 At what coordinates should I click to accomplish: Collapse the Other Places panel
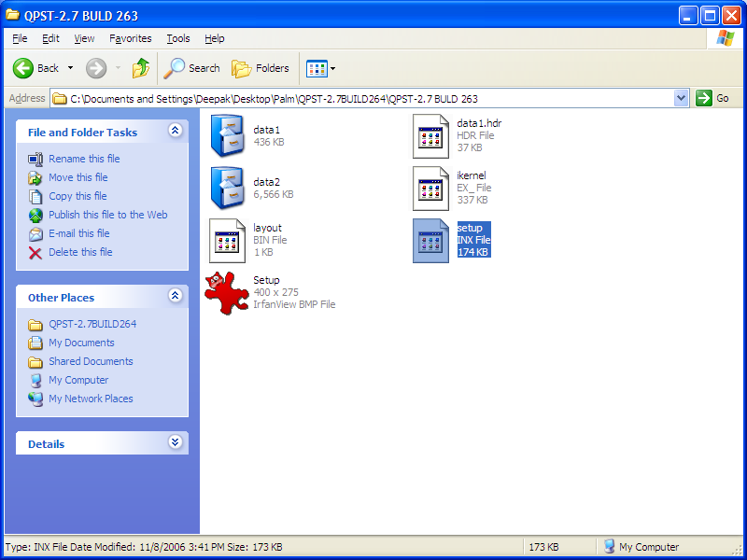coord(176,295)
